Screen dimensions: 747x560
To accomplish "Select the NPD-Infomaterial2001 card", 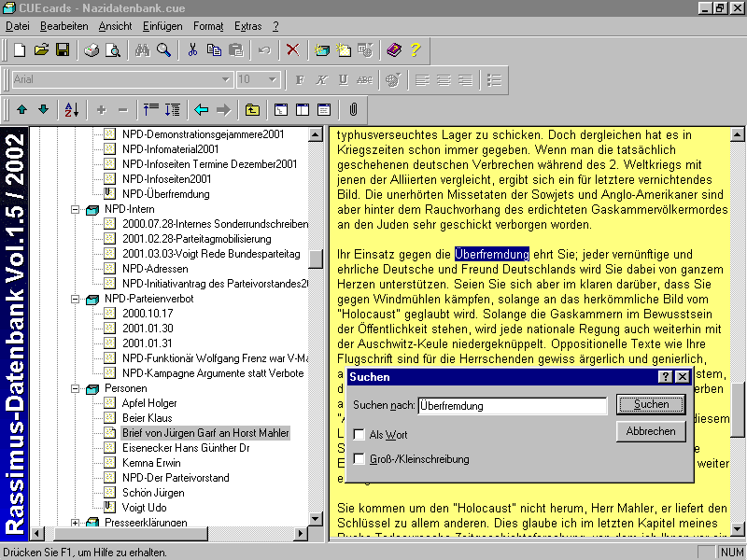I will (x=170, y=149).
